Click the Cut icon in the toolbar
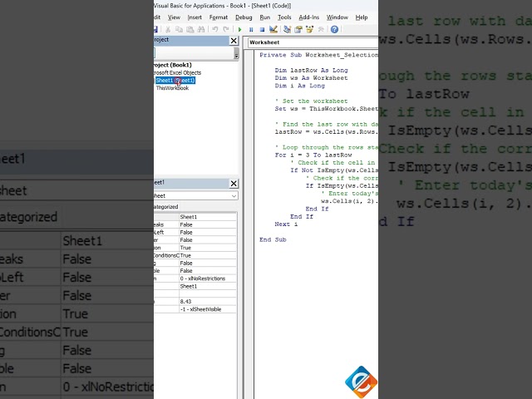The width and height of the screenshot is (532, 399). click(168, 30)
